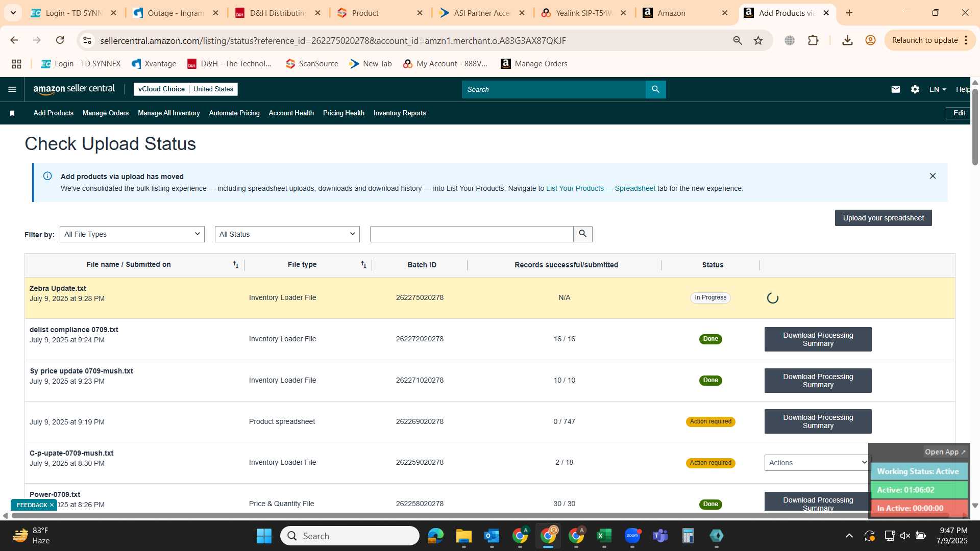Viewport: 980px width, 551px height.
Task: Click the Amazon Seller Central logo
Action: (74, 89)
